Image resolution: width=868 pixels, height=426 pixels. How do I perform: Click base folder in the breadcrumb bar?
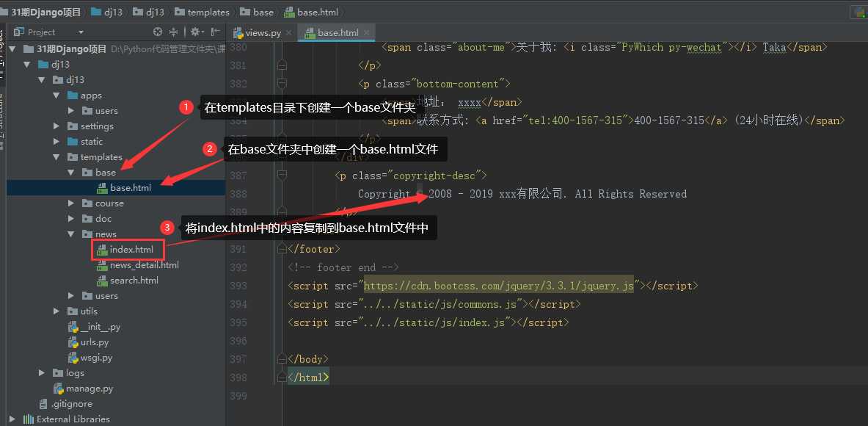coord(258,12)
